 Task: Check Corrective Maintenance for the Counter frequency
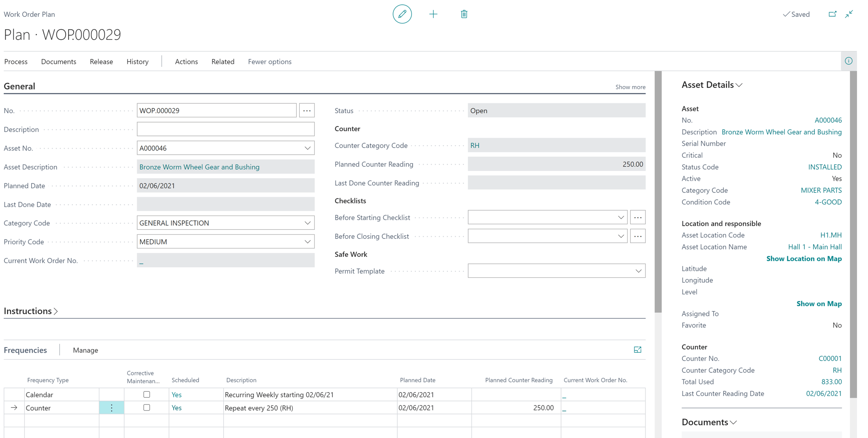pyautogui.click(x=147, y=408)
